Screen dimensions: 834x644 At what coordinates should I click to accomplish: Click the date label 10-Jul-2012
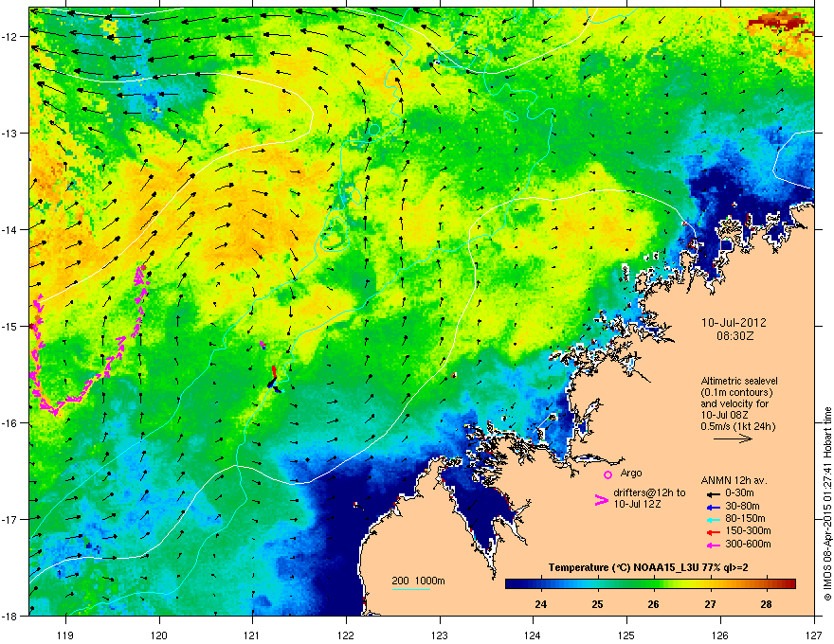734,323
